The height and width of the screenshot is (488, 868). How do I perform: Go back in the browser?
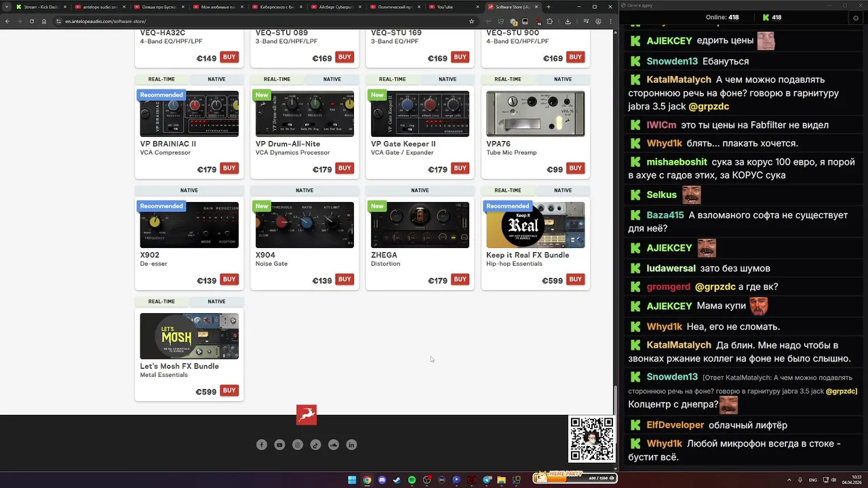pos(7,21)
